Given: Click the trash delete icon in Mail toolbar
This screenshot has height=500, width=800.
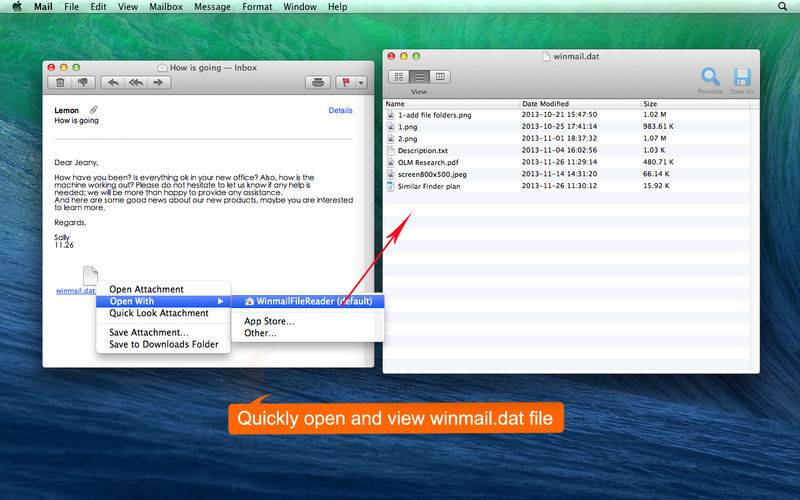Looking at the screenshot, I should [x=60, y=82].
